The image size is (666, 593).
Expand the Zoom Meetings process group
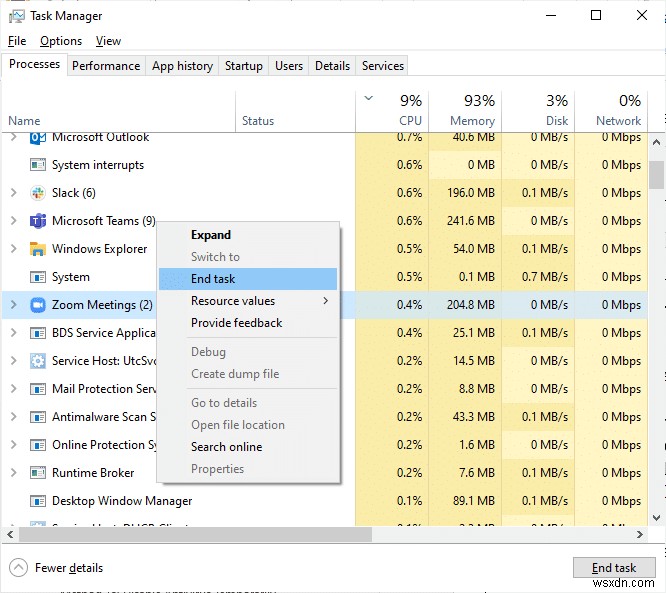click(x=13, y=305)
